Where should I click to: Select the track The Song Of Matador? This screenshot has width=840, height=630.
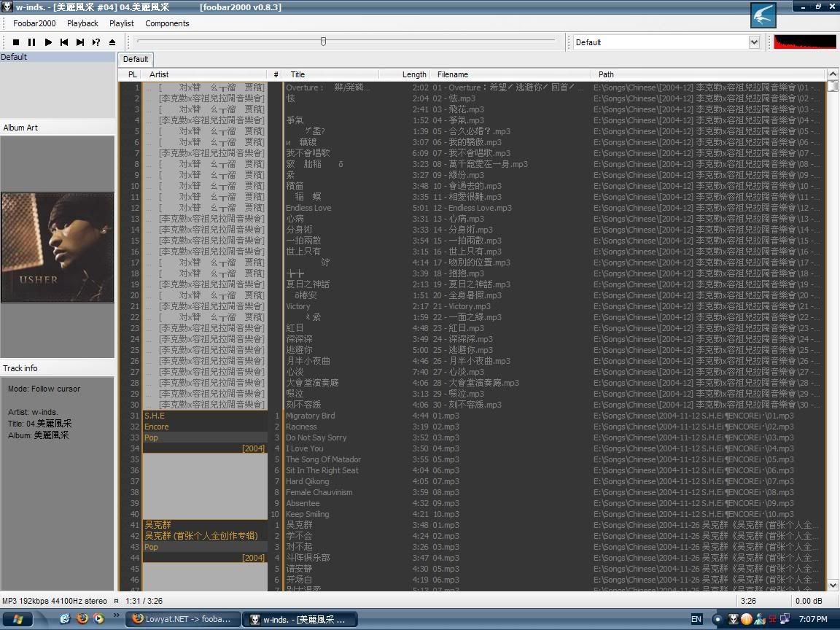click(x=323, y=459)
